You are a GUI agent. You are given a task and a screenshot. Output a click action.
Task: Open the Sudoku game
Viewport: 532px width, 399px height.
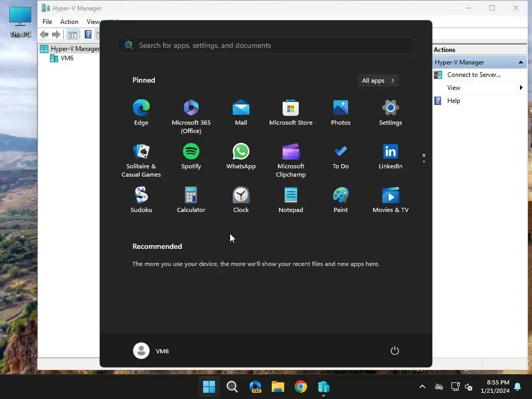point(141,200)
